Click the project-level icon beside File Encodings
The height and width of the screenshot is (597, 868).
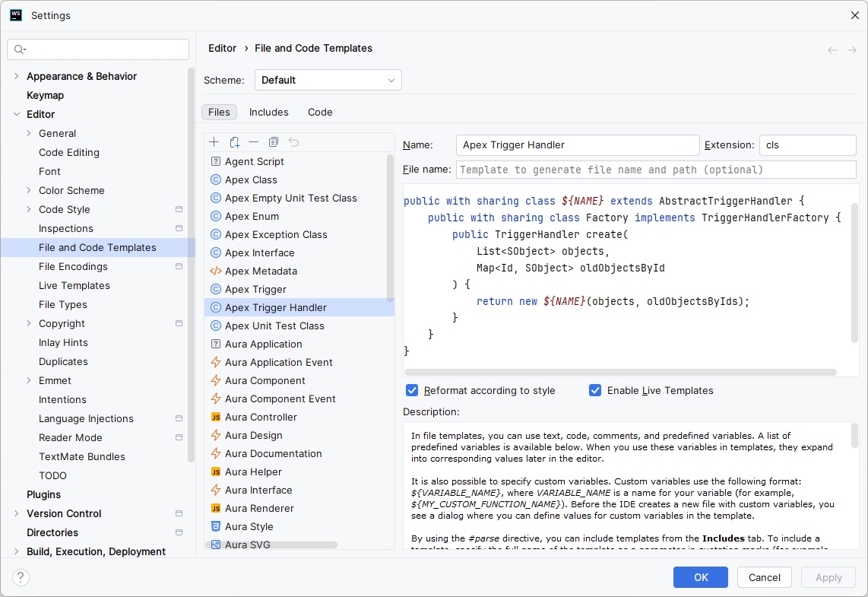pos(179,266)
